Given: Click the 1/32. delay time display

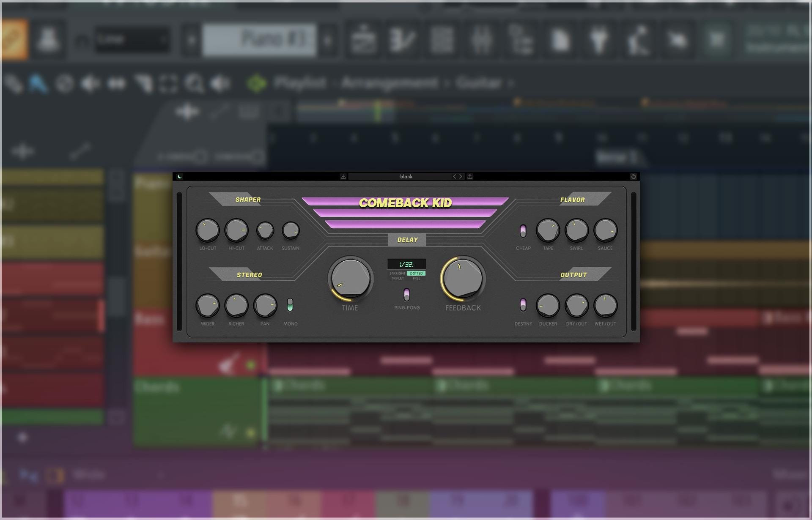Looking at the screenshot, I should (406, 264).
